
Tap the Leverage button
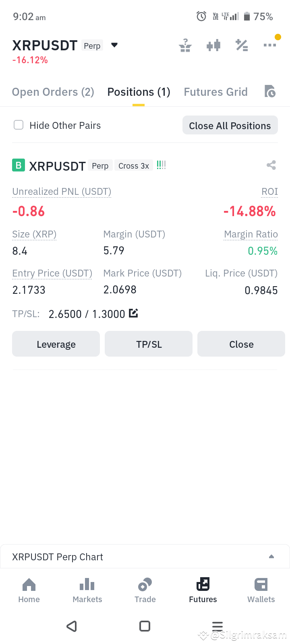tap(56, 344)
